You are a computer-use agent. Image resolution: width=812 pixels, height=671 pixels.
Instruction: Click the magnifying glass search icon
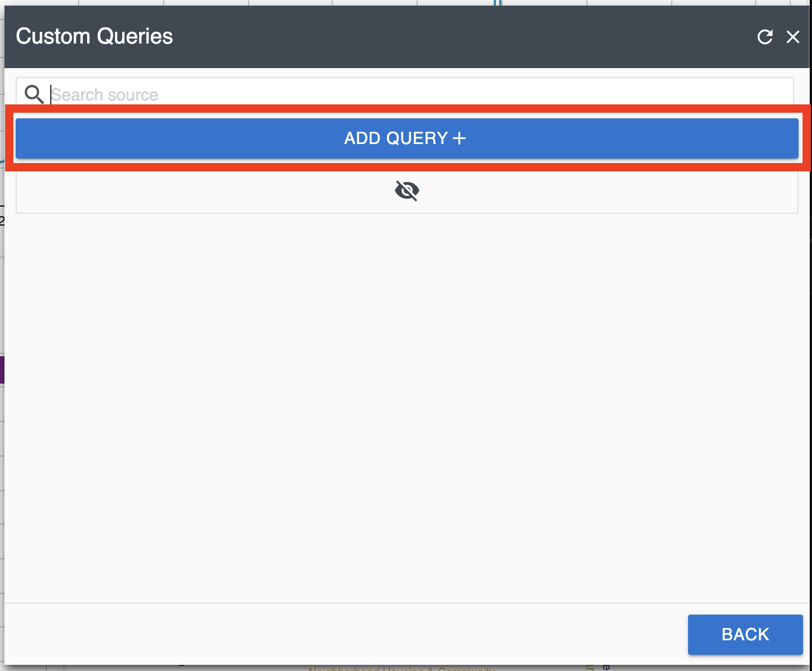[34, 94]
